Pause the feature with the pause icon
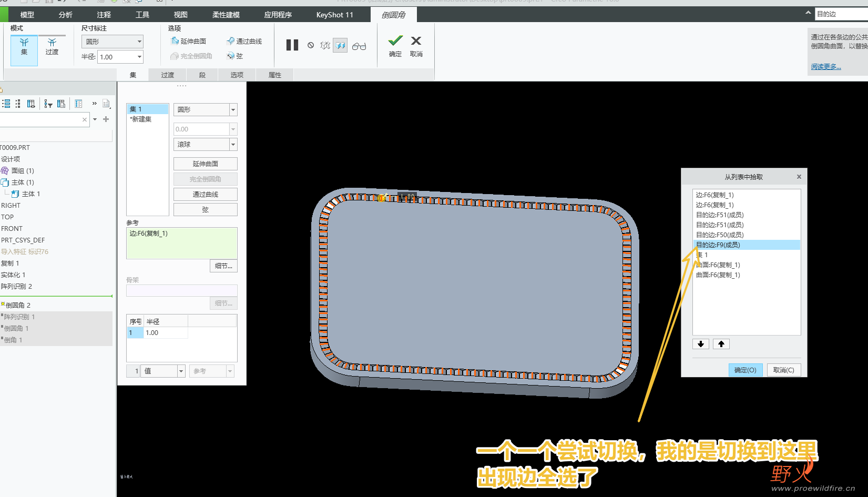Image resolution: width=868 pixels, height=497 pixels. pyautogui.click(x=292, y=46)
